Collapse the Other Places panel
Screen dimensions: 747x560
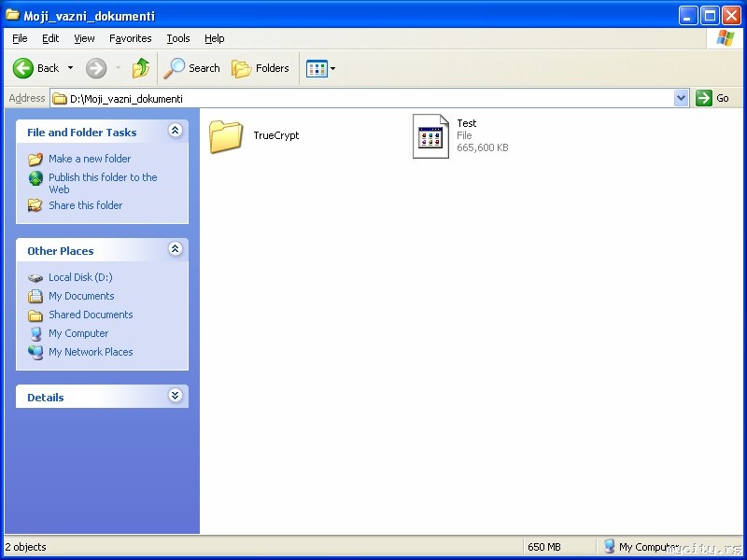[x=175, y=249]
